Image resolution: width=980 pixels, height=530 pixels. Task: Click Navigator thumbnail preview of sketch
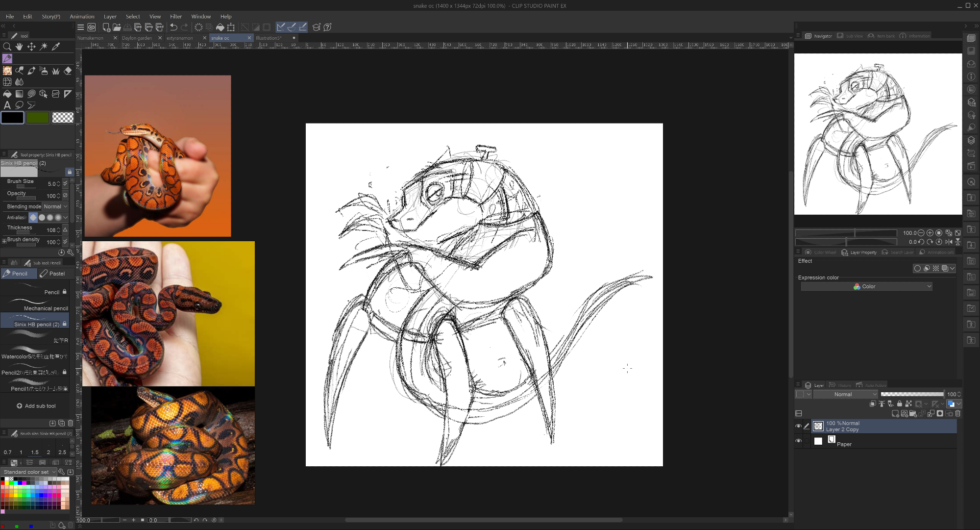(878, 134)
